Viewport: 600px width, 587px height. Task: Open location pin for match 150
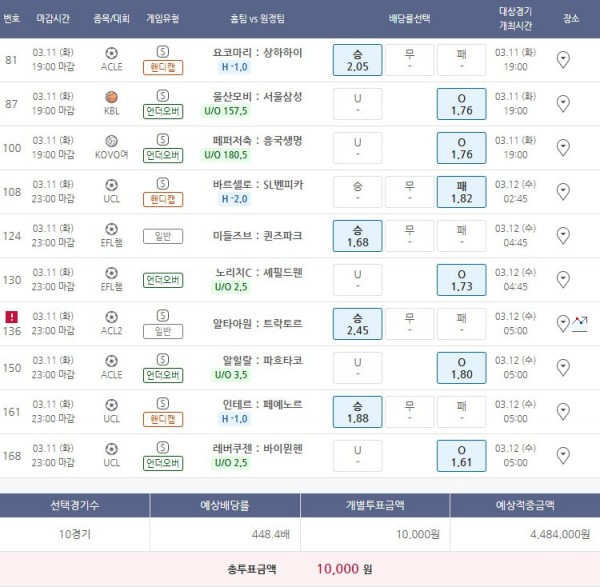(563, 368)
